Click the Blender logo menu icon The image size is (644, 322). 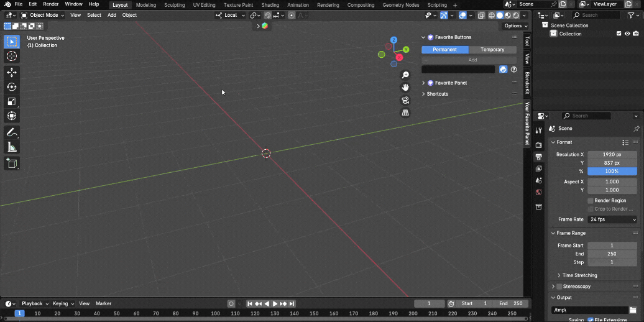click(7, 4)
